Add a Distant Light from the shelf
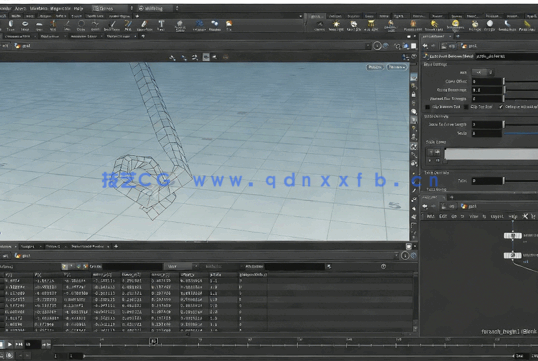This screenshot has width=538, height=361. pos(434,25)
